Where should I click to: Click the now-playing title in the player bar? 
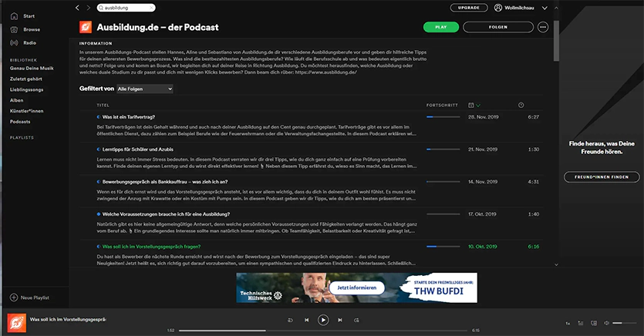[68, 319]
